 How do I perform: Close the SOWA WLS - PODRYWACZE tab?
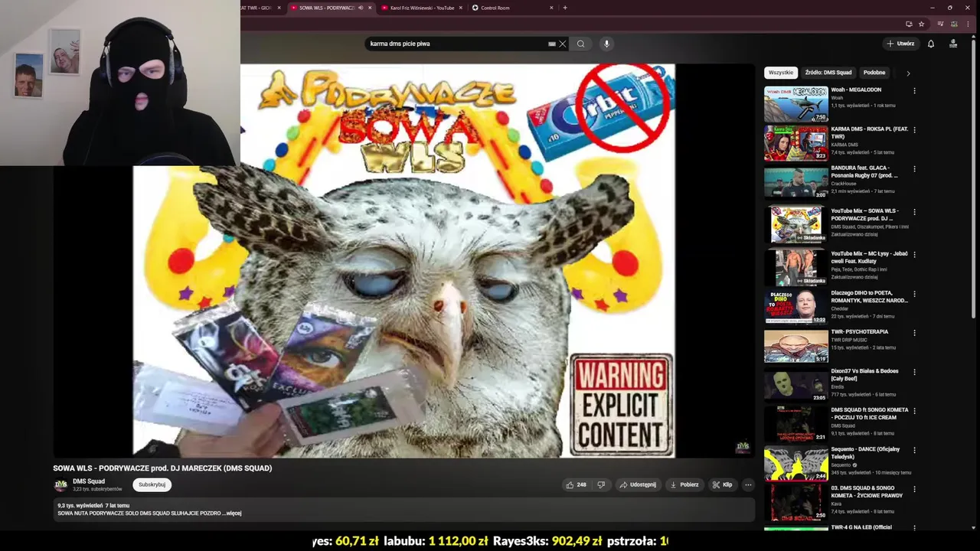370,8
